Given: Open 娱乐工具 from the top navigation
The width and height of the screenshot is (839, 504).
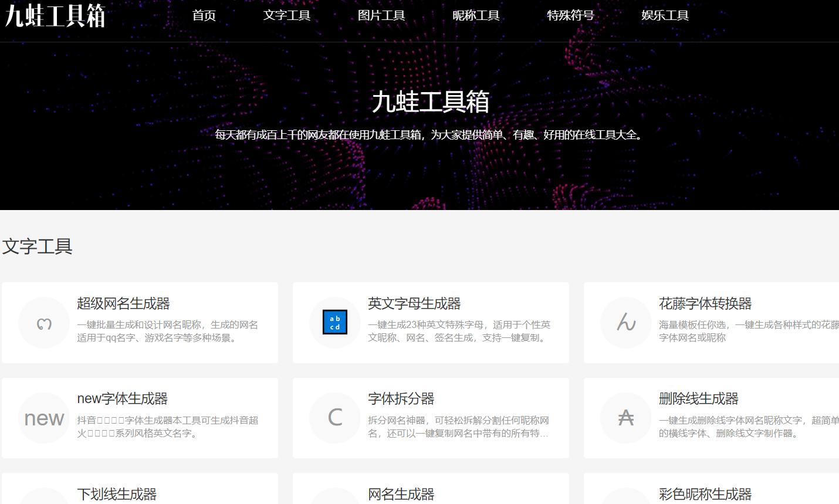Looking at the screenshot, I should pyautogui.click(x=665, y=15).
